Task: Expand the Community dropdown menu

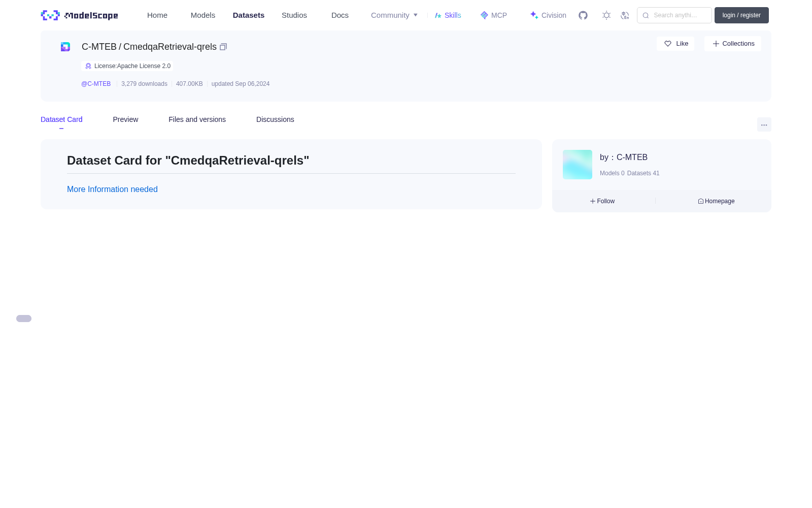Action: (394, 15)
